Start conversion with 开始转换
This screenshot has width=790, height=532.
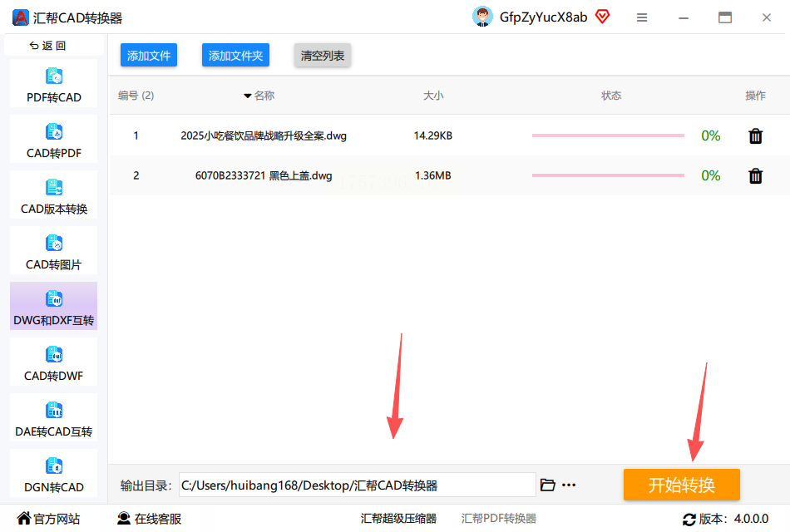pos(682,485)
